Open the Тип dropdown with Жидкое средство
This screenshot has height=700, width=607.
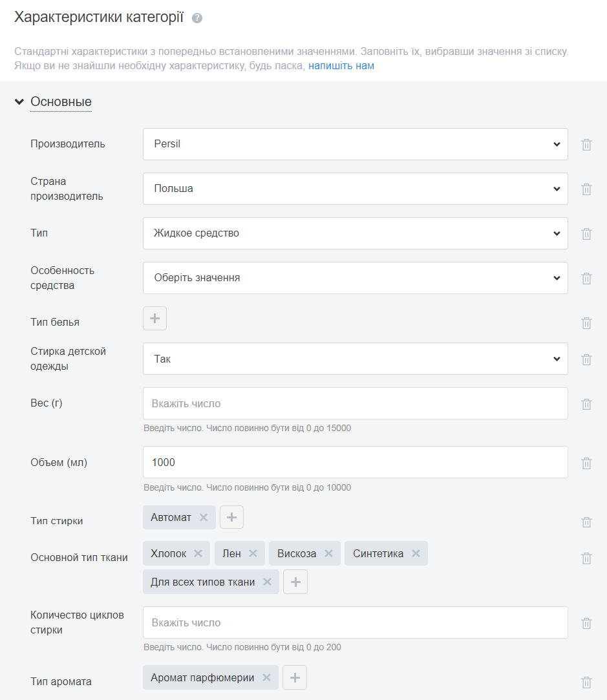[355, 233]
